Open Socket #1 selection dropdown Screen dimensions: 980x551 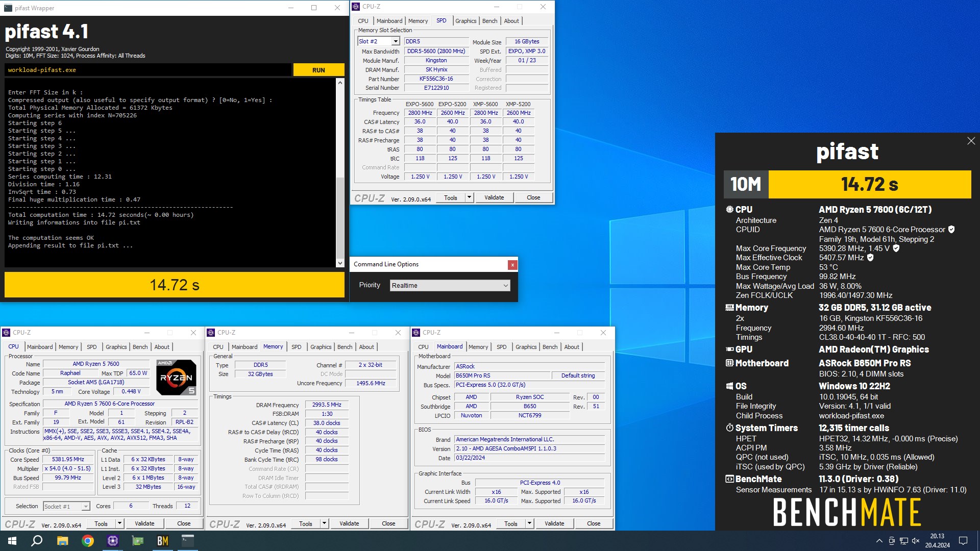[66, 507]
